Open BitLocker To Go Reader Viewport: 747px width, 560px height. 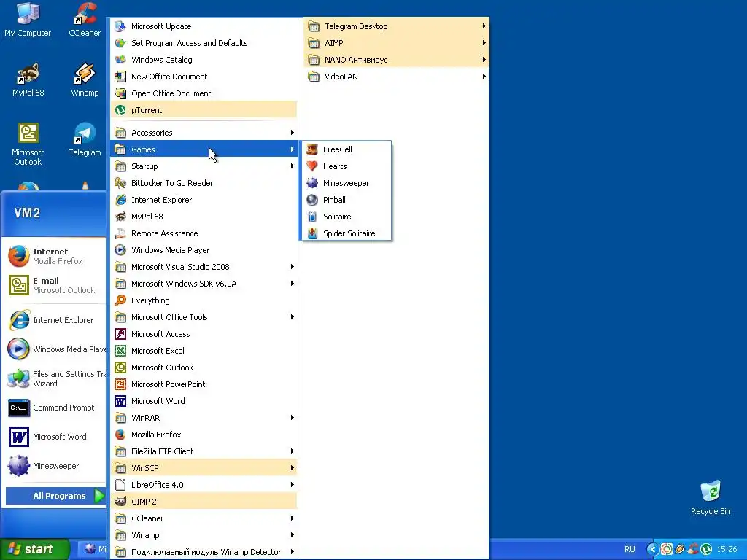click(x=204, y=183)
